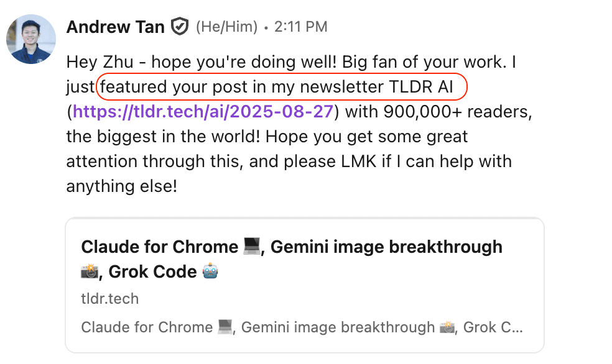The width and height of the screenshot is (612, 364).
Task: Click the "anything else!" closing line
Action: [x=122, y=186]
